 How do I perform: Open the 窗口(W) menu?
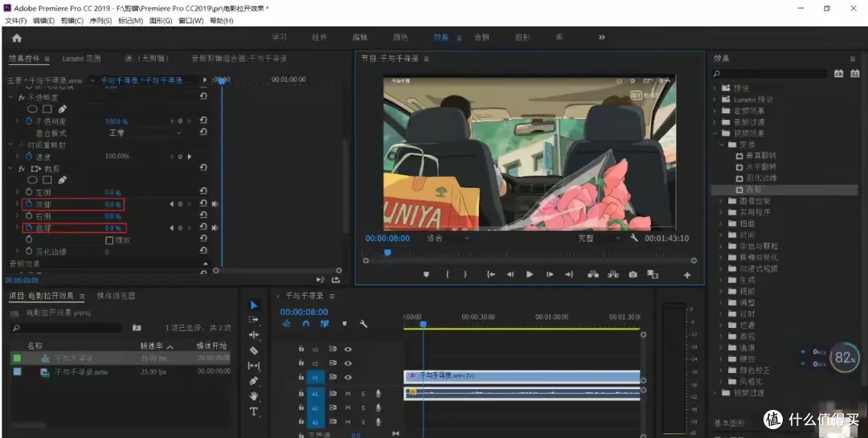point(191,20)
